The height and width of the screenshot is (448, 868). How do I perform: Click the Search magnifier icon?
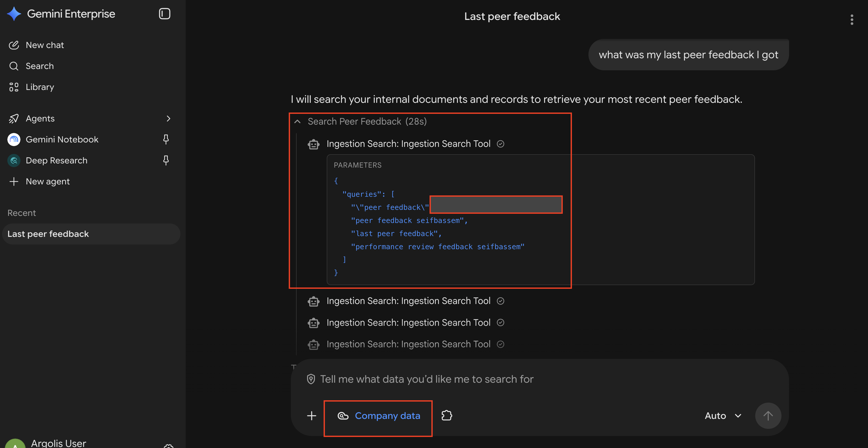(x=14, y=66)
